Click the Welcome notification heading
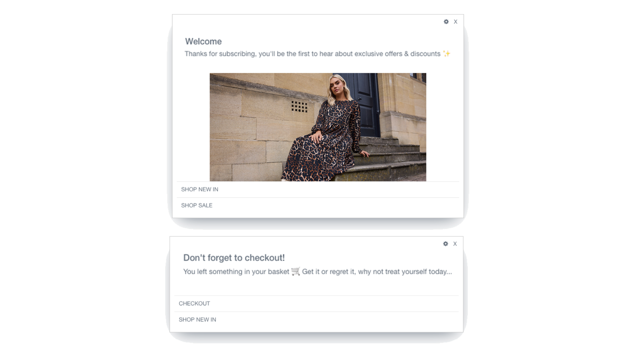 pos(203,42)
